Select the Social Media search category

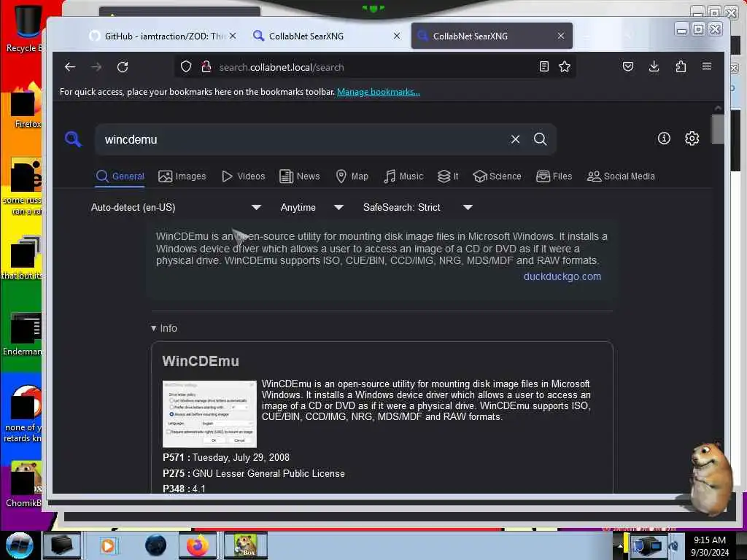[621, 176]
